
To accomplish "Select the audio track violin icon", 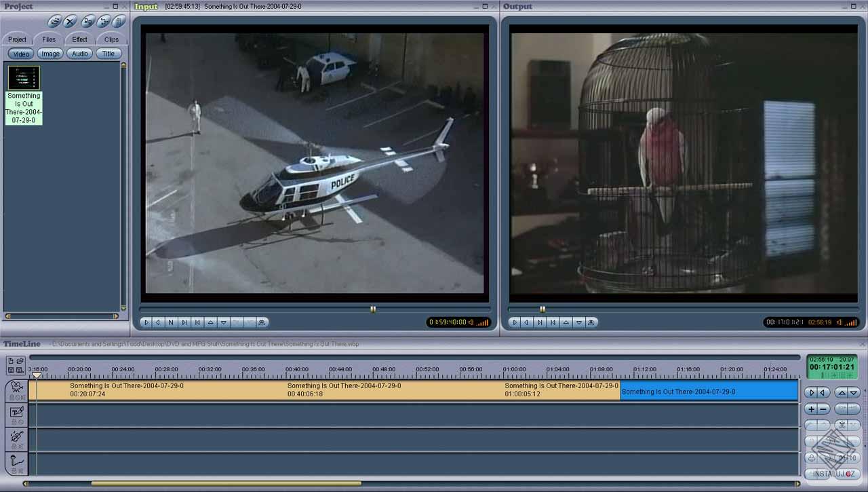I will point(16,436).
